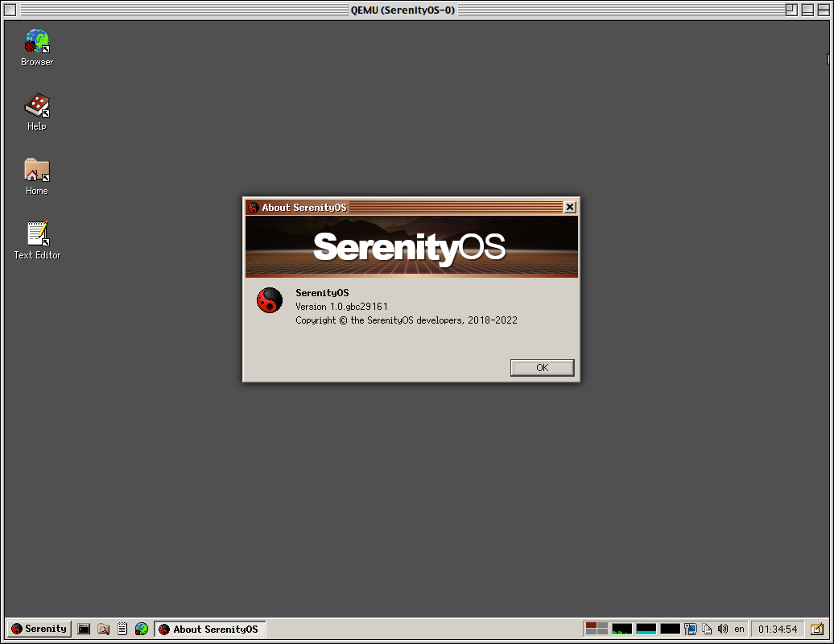Open File Manager from taskbar quick launch
Image resolution: width=834 pixels, height=644 pixels.
103,630
